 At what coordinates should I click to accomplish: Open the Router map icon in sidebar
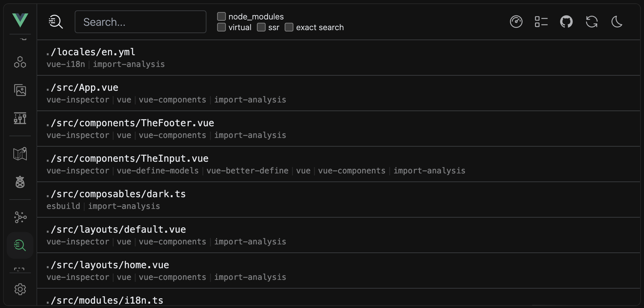pyautogui.click(x=20, y=154)
